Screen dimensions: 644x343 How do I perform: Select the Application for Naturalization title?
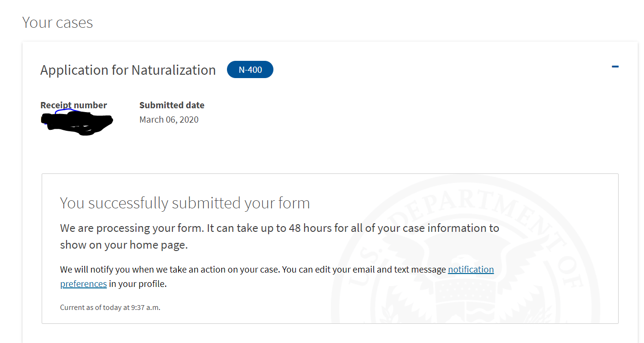[x=128, y=70]
